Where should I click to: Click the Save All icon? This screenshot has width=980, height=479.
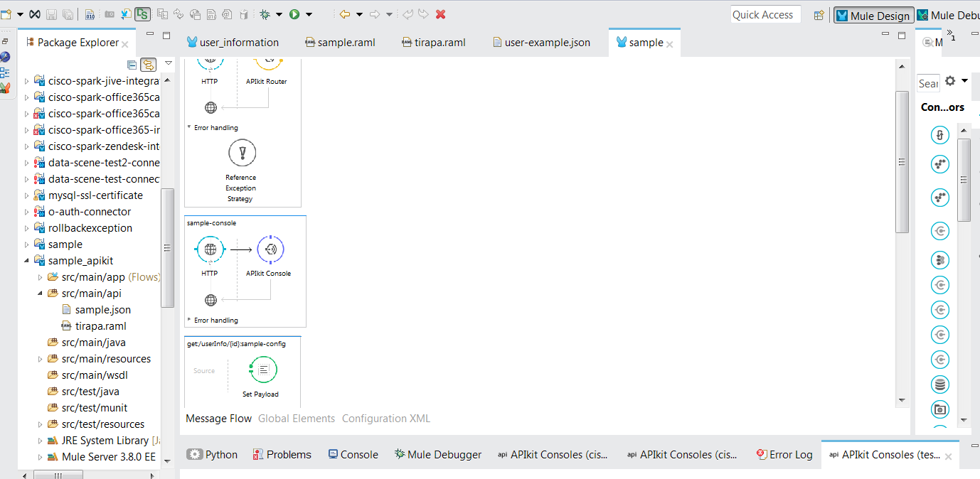68,14
